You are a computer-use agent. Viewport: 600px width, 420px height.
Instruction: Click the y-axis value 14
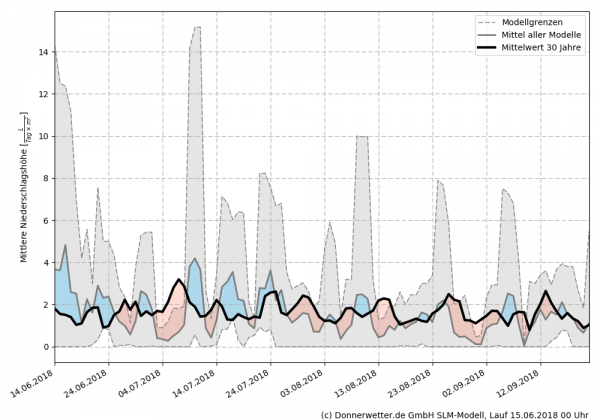coord(42,52)
